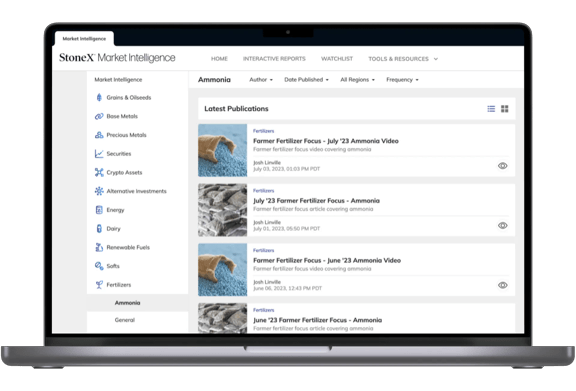Open the Alternative Investments category
This screenshot has width=576, height=391.
[136, 191]
